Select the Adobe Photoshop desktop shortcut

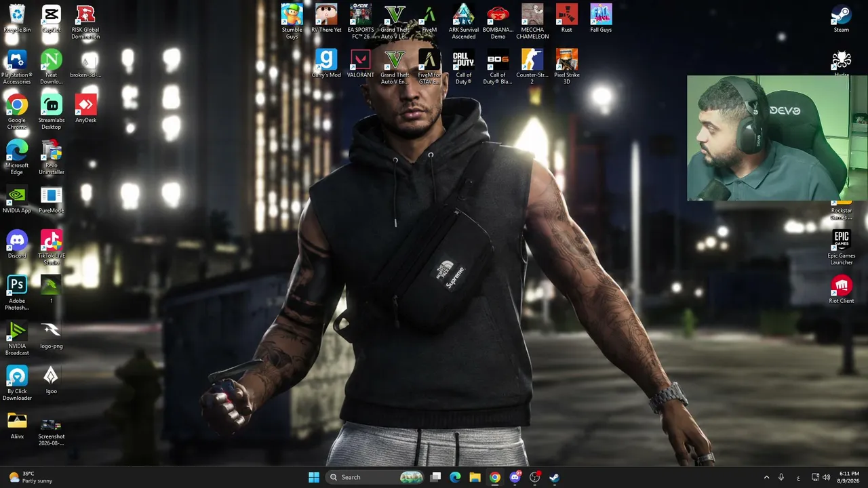click(17, 293)
